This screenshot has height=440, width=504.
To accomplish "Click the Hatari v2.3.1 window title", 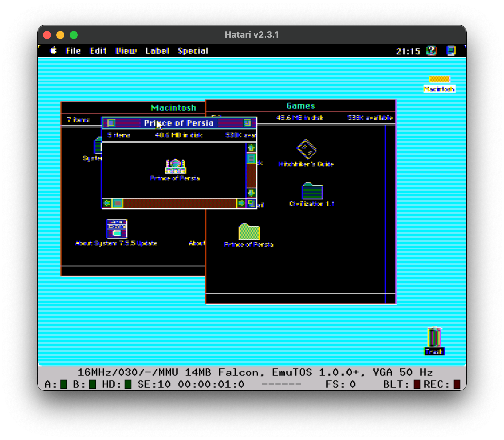I will tap(252, 35).
